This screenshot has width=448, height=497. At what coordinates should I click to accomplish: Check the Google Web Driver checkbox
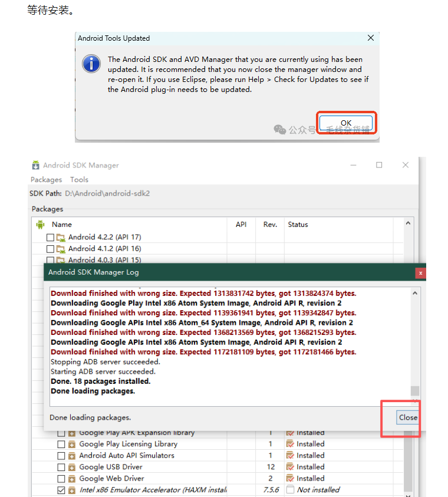point(61,479)
